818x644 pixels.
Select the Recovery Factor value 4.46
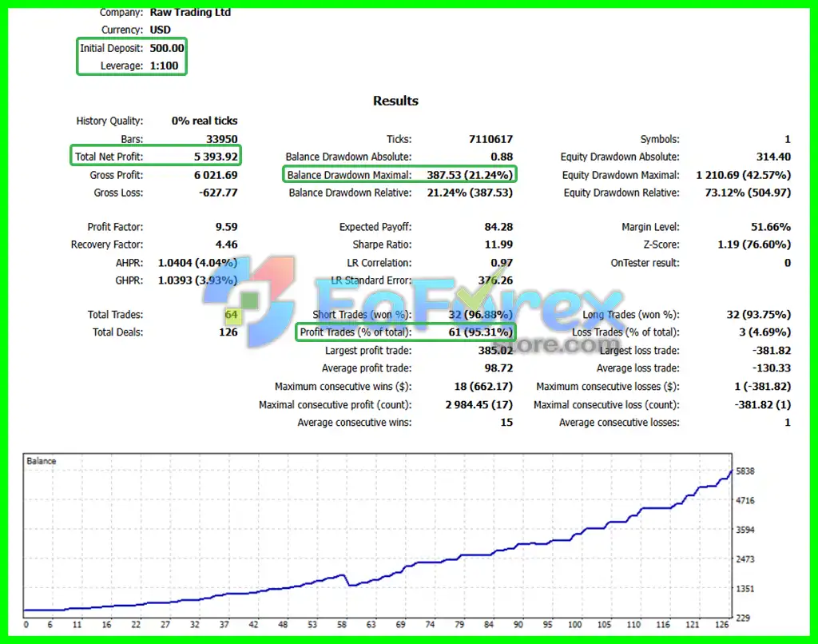pos(226,244)
